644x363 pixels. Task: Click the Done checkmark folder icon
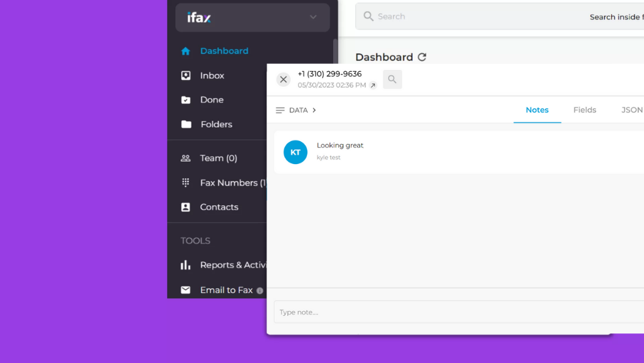[x=185, y=100]
